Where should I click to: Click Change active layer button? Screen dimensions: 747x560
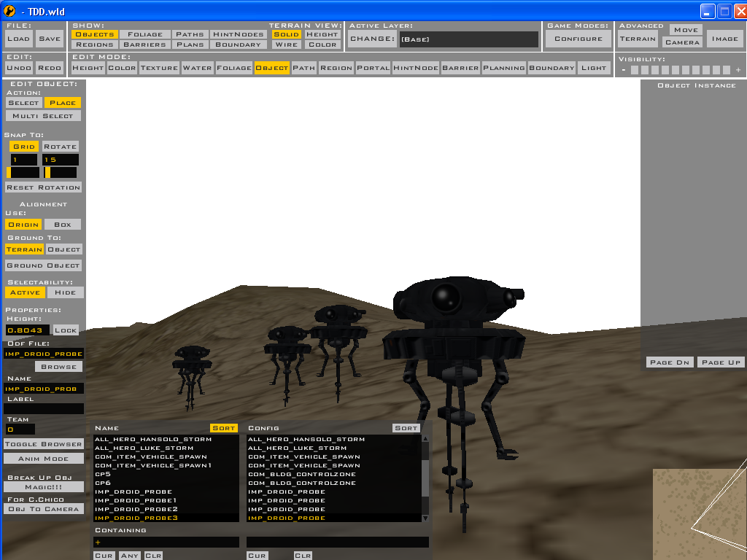point(373,39)
